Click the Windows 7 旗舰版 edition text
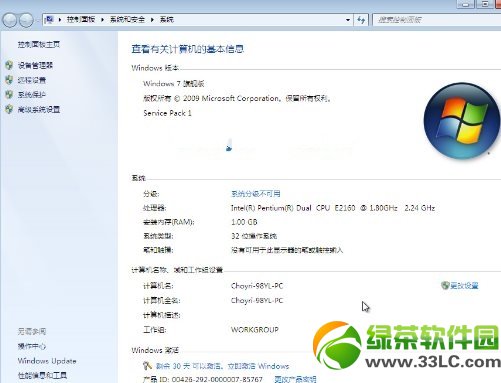 174,83
